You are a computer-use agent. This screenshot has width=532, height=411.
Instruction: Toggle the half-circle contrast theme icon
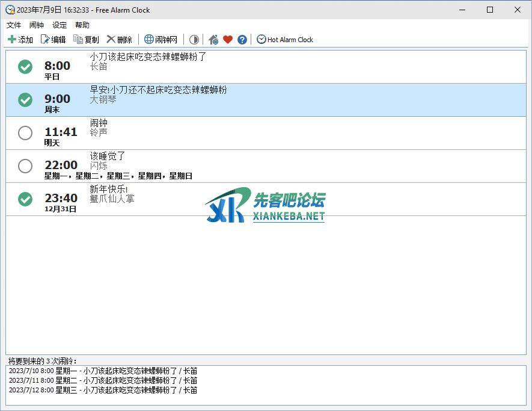[x=194, y=40]
